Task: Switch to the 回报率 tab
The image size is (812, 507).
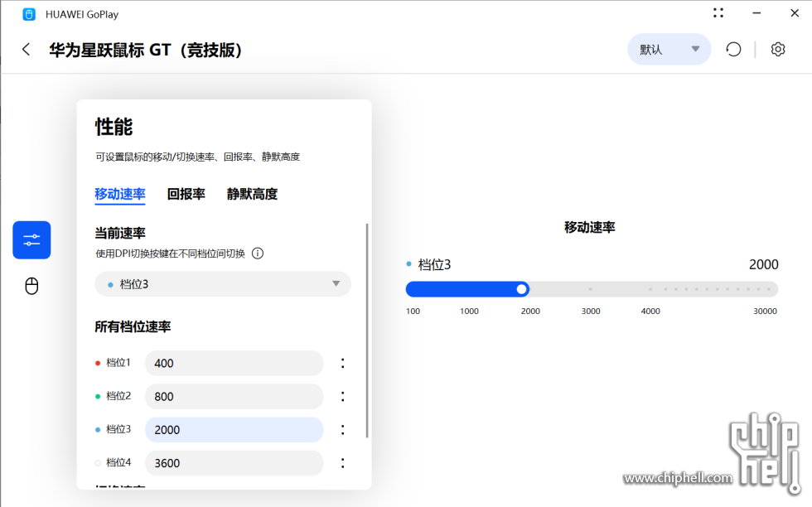Action: 186,194
